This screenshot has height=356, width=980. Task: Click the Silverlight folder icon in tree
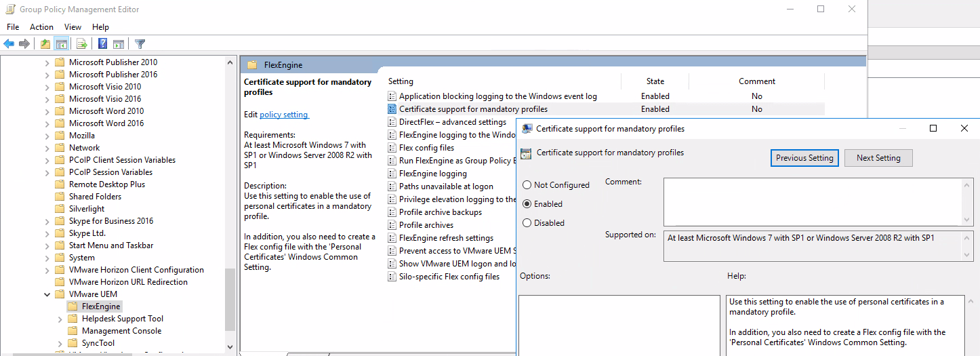pyautogui.click(x=60, y=209)
